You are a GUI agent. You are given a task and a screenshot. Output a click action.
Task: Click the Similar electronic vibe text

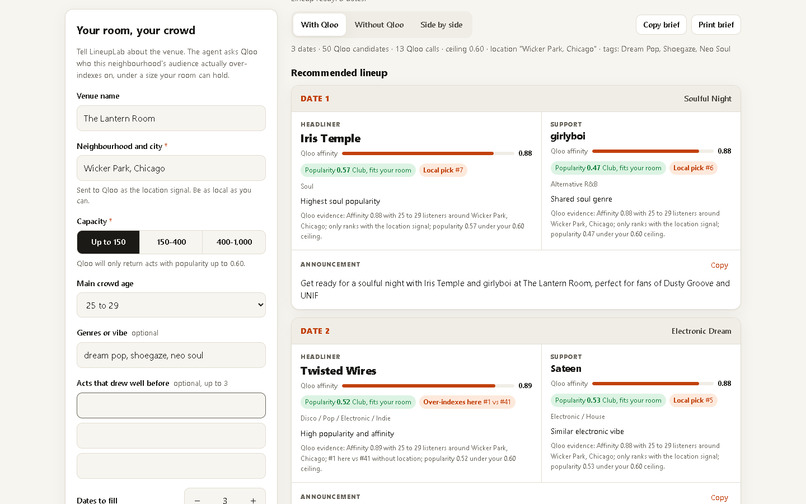click(587, 432)
